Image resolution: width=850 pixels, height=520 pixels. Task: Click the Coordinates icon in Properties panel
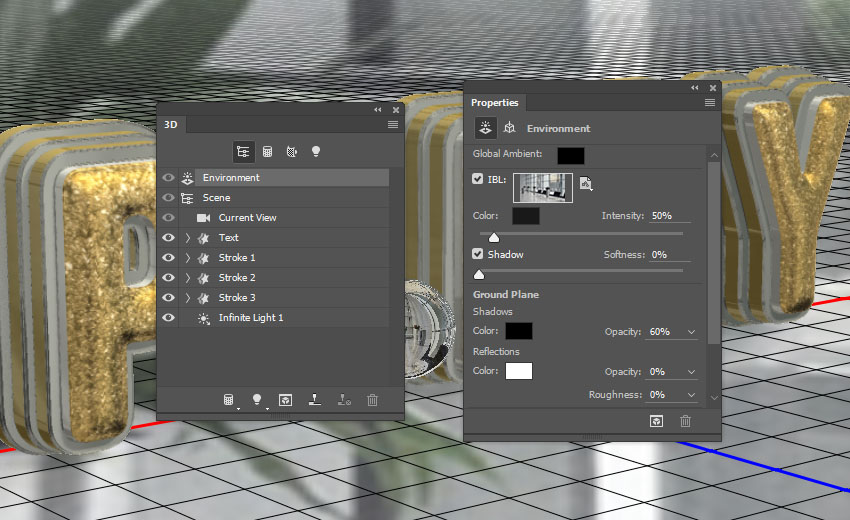tap(509, 128)
